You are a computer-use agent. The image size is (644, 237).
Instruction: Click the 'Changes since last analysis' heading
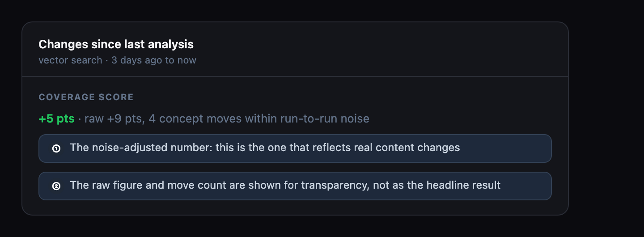(116, 44)
